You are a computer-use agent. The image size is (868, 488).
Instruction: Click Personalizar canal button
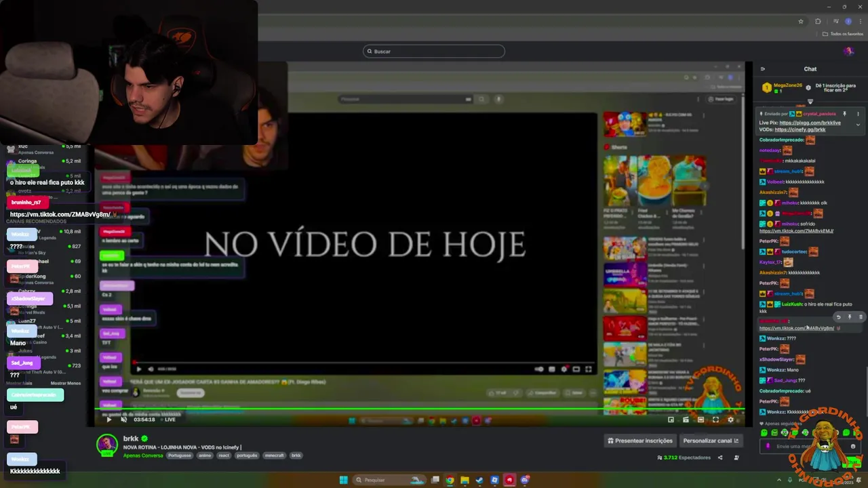tap(711, 441)
